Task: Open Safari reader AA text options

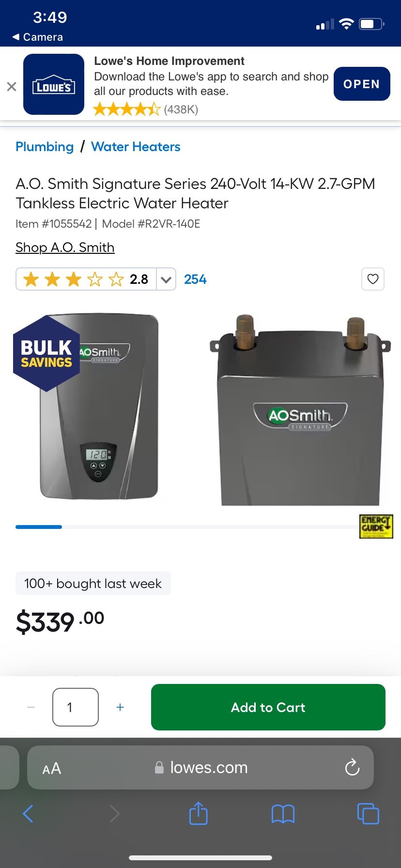Action: point(52,769)
